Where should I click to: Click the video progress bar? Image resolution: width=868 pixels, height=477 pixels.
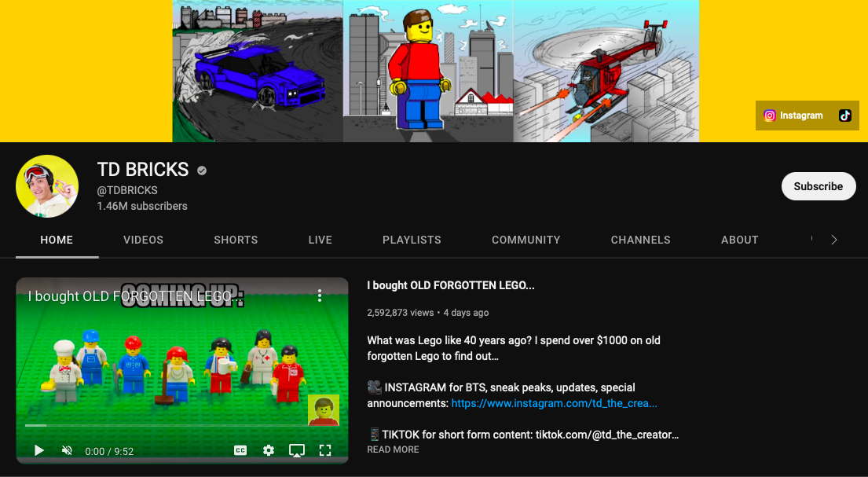point(181,425)
